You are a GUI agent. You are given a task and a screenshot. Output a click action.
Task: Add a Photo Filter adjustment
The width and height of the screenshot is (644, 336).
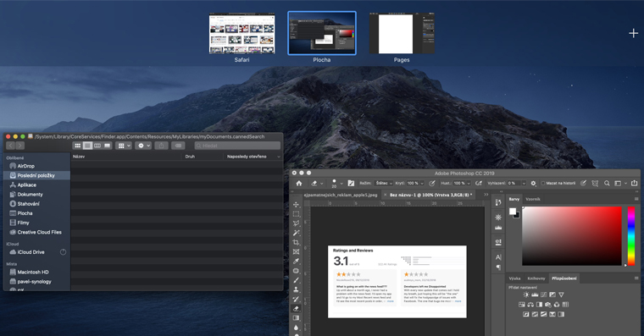[x=548, y=305]
